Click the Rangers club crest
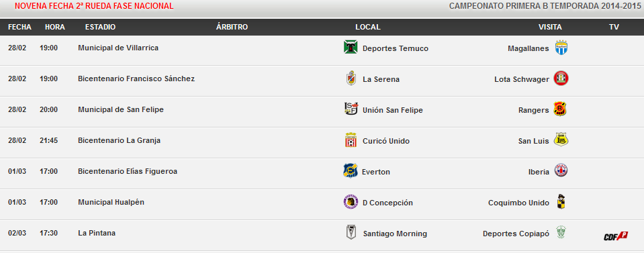This screenshot has width=644, height=253. 560,109
